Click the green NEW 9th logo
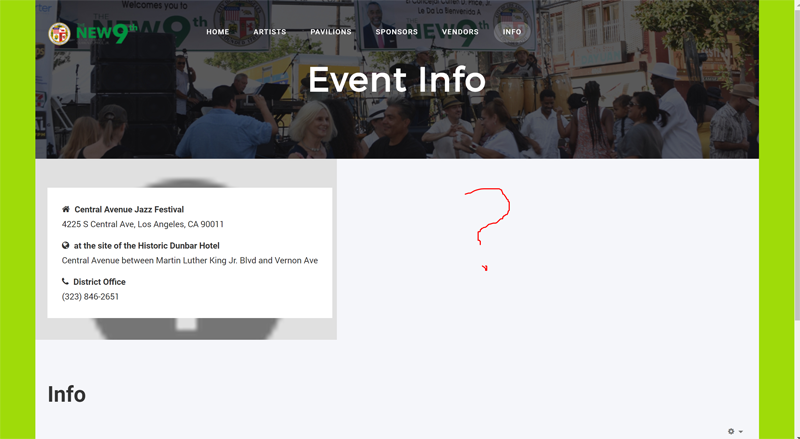800x439 pixels. 107,34
